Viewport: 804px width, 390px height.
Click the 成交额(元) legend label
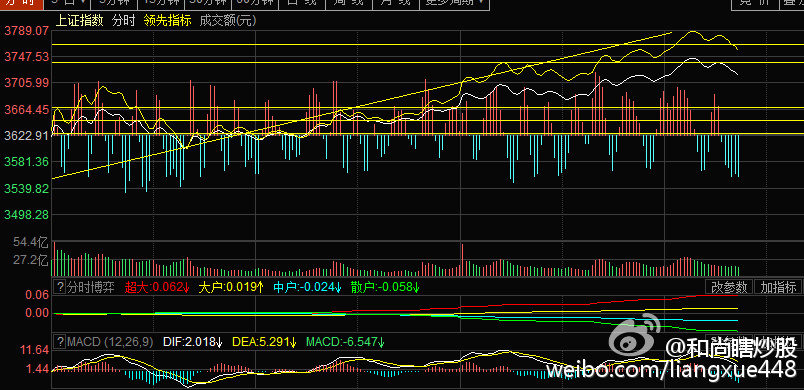click(x=228, y=20)
